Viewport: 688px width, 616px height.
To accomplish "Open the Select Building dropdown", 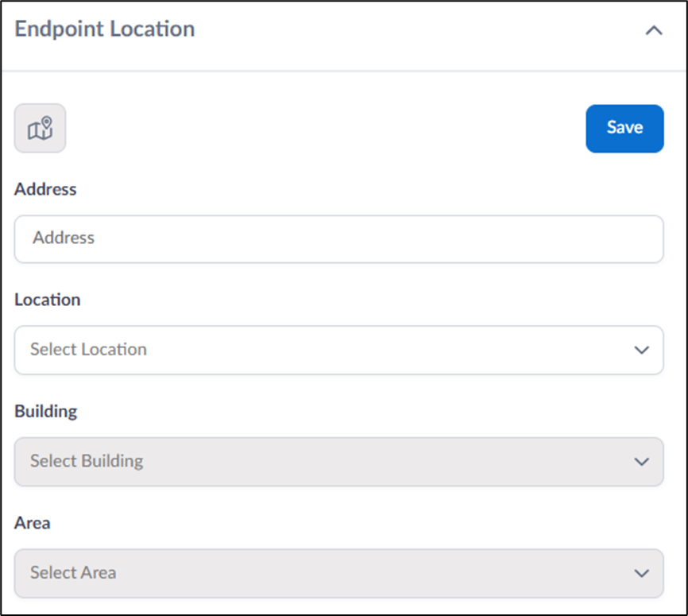I will (338, 462).
